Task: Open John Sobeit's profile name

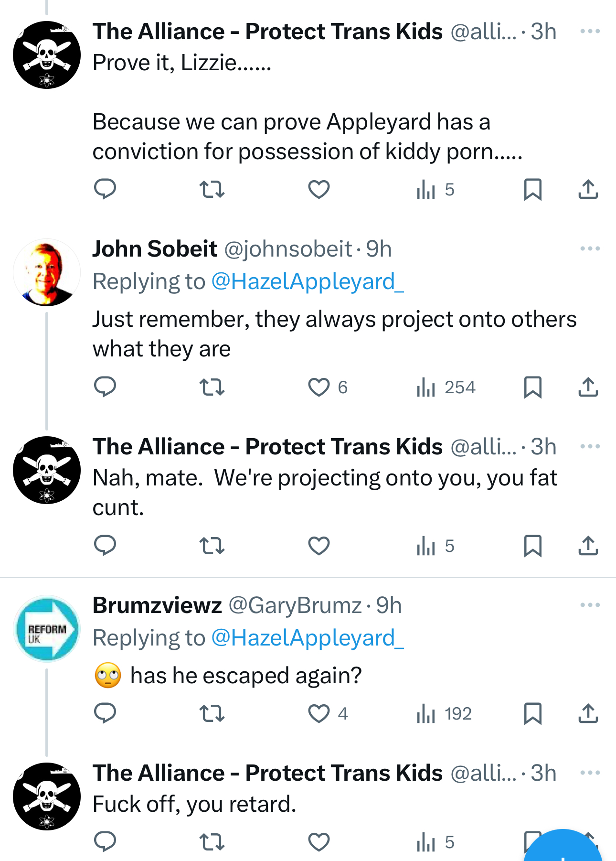Action: [x=155, y=249]
